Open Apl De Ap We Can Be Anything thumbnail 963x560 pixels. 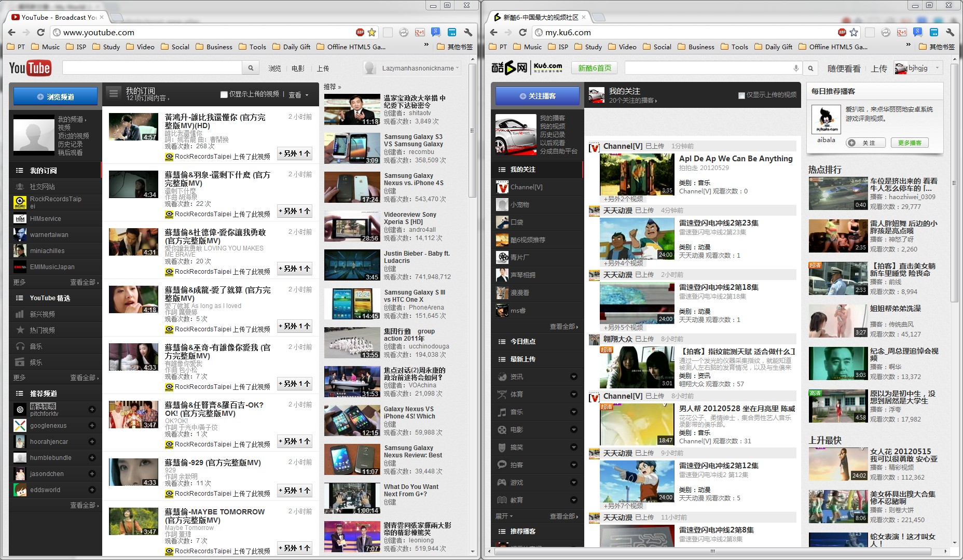point(637,175)
